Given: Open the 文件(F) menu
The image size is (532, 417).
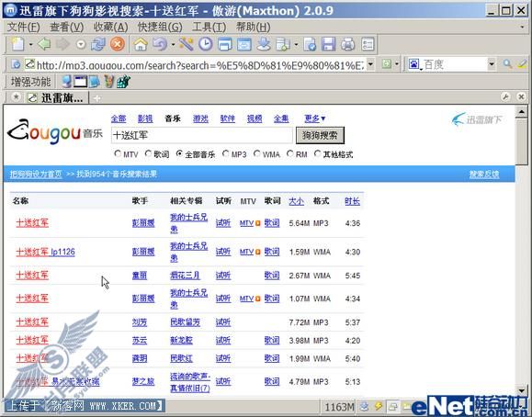Looking at the screenshot, I should pos(23,27).
